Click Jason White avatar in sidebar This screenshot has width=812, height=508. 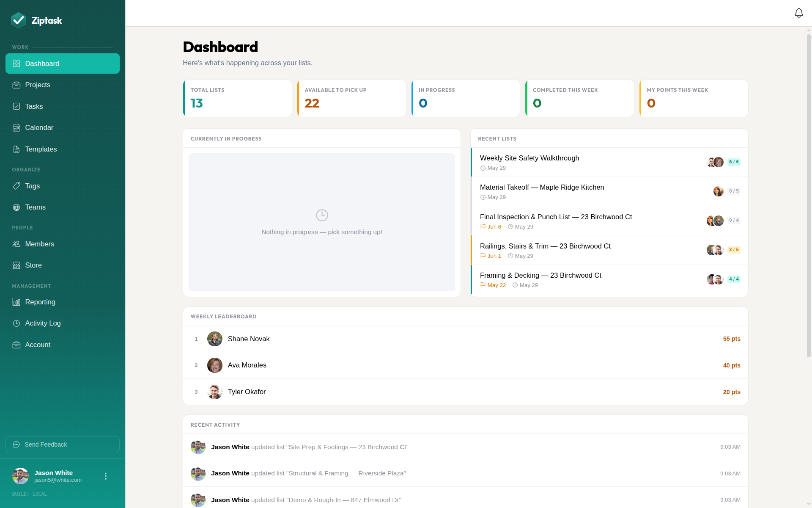tap(20, 476)
